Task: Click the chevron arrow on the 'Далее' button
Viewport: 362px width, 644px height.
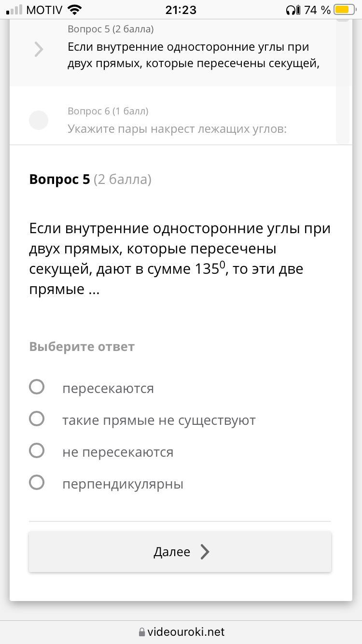Action: (x=205, y=552)
